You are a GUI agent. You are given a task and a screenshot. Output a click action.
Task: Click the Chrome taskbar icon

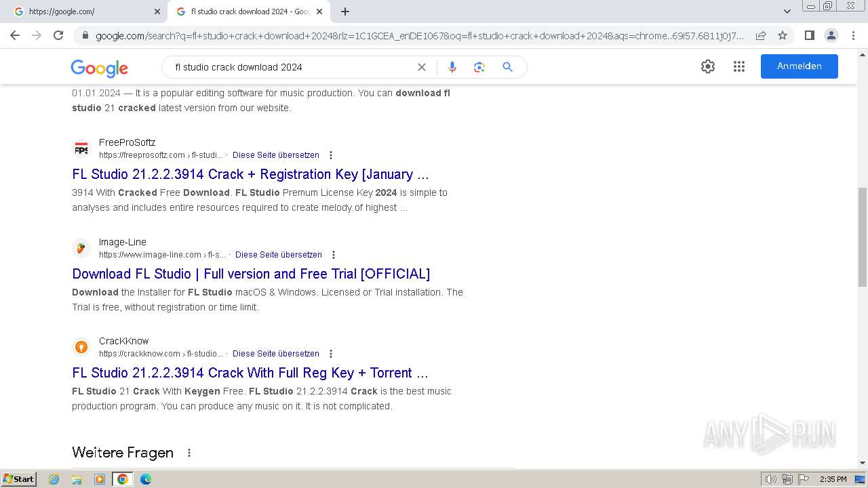point(122,479)
